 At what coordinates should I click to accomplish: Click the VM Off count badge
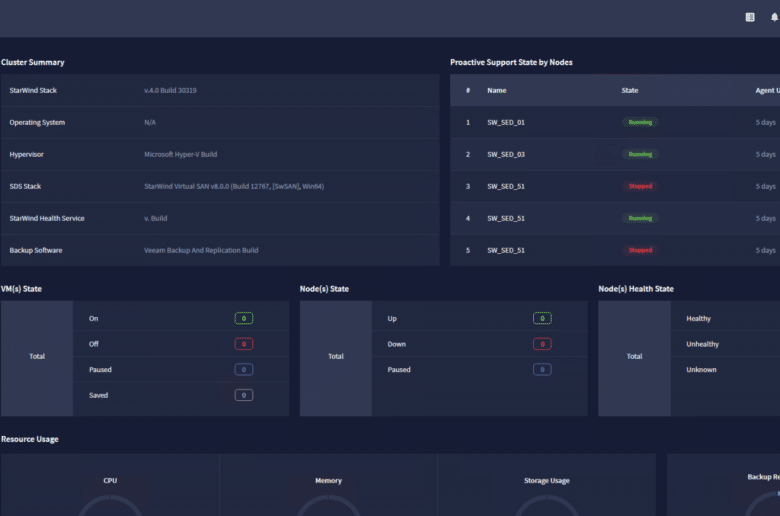coord(244,344)
